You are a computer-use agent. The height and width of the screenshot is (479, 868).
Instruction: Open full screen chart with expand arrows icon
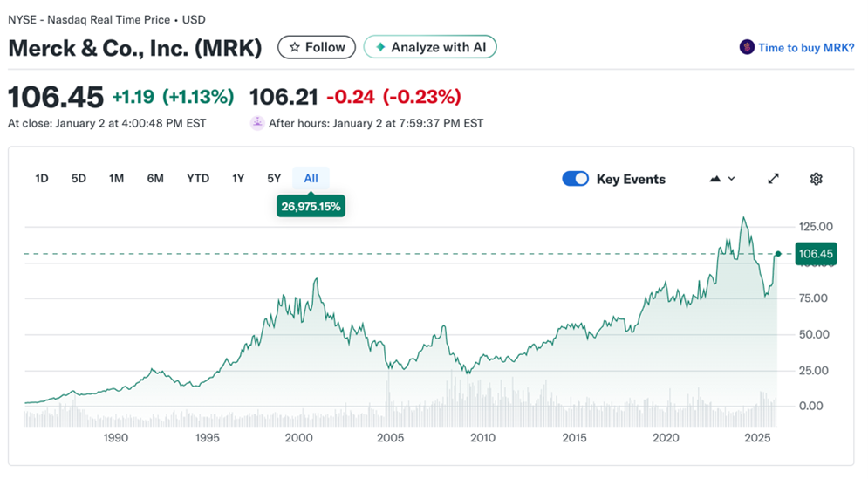pos(773,179)
